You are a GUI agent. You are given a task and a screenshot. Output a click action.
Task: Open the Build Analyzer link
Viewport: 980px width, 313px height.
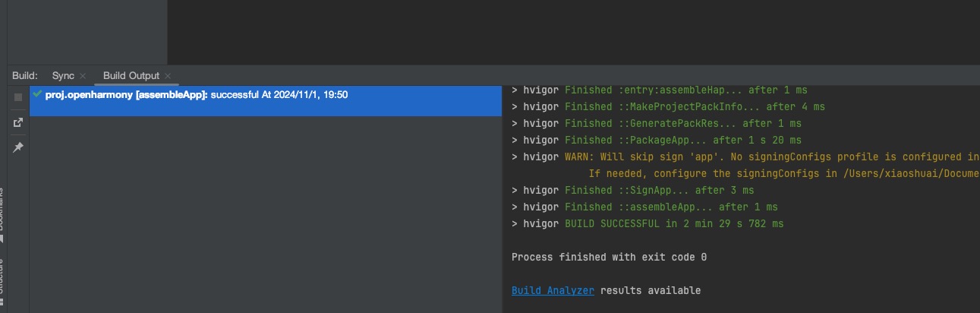coord(553,290)
